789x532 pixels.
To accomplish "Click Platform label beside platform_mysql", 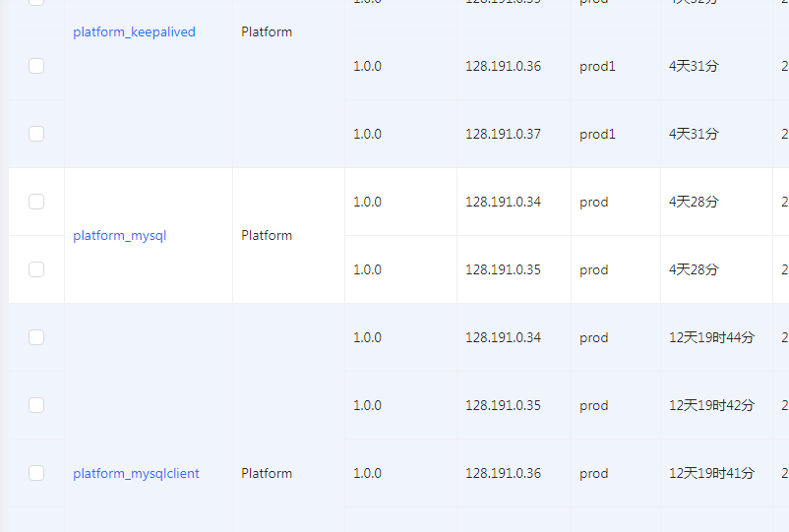I will (x=267, y=236).
